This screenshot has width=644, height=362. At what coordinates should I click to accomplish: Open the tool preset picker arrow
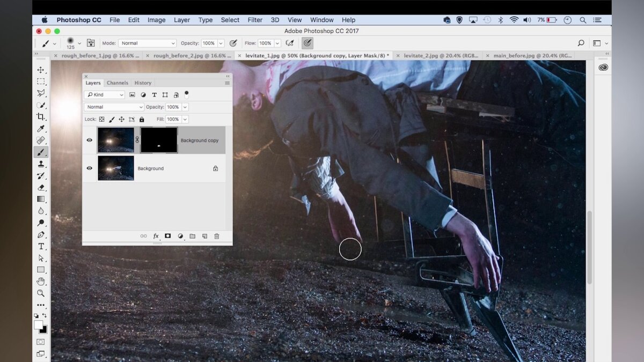point(54,43)
